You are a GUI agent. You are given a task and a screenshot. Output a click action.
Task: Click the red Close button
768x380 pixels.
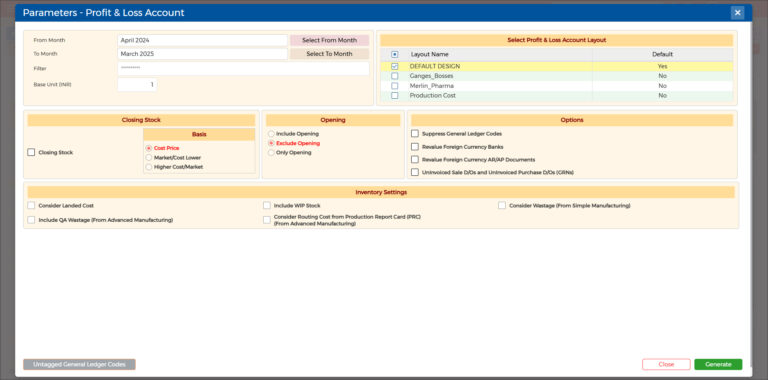[x=666, y=364]
